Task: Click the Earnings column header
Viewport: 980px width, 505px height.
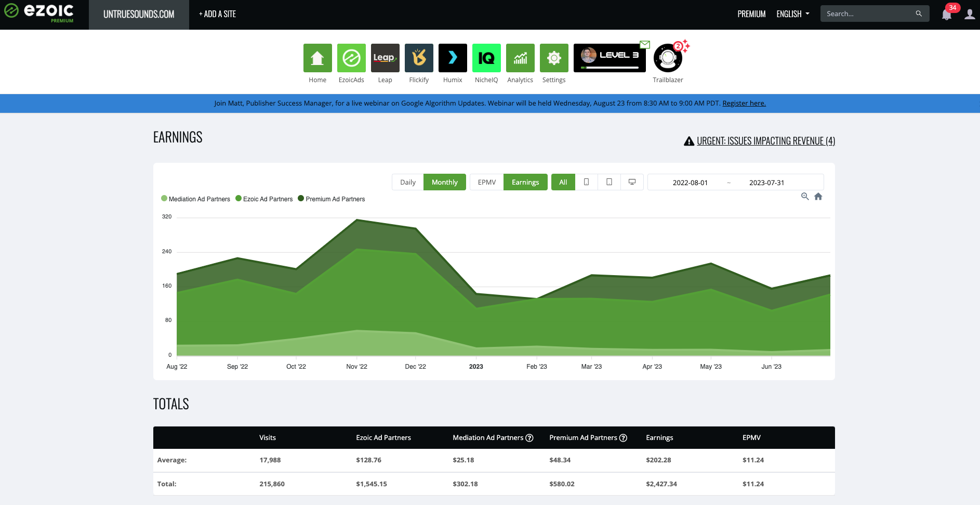Action: pos(659,438)
